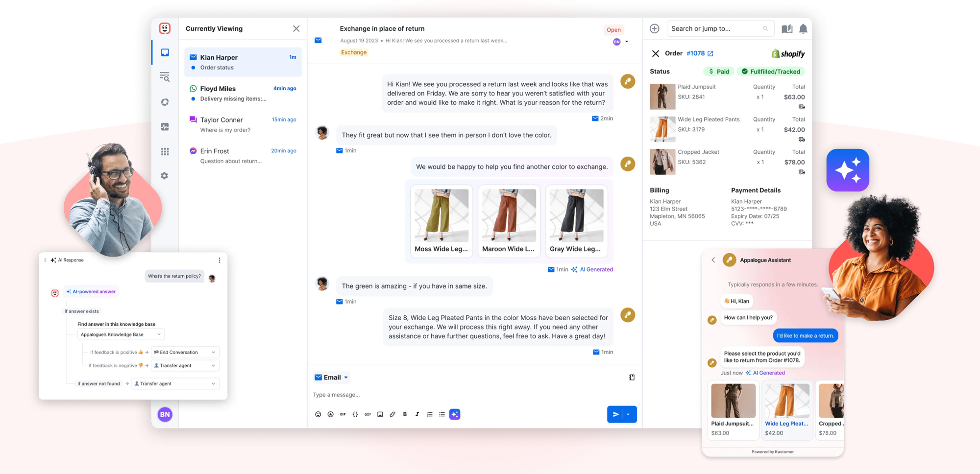980x474 pixels.
Task: Open the search list icon in sidebar
Action: click(x=165, y=77)
